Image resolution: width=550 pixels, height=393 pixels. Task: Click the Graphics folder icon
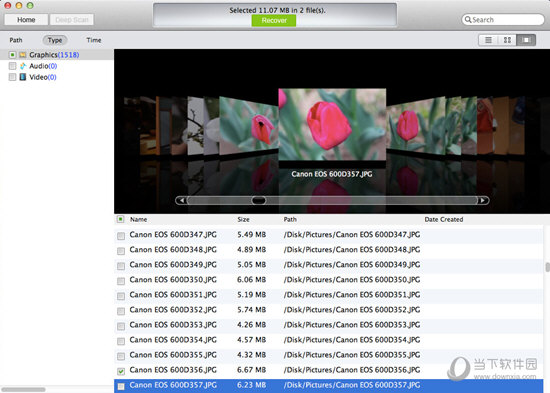pyautogui.click(x=23, y=55)
